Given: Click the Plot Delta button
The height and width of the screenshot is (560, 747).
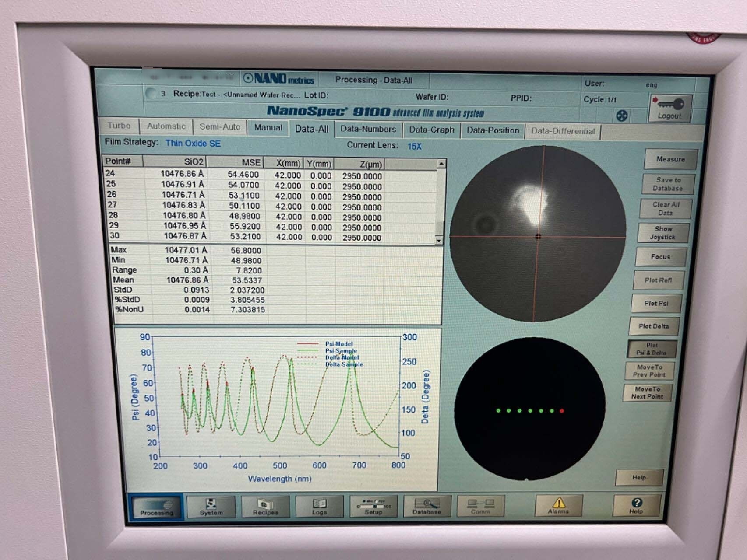Looking at the screenshot, I should (x=653, y=326).
